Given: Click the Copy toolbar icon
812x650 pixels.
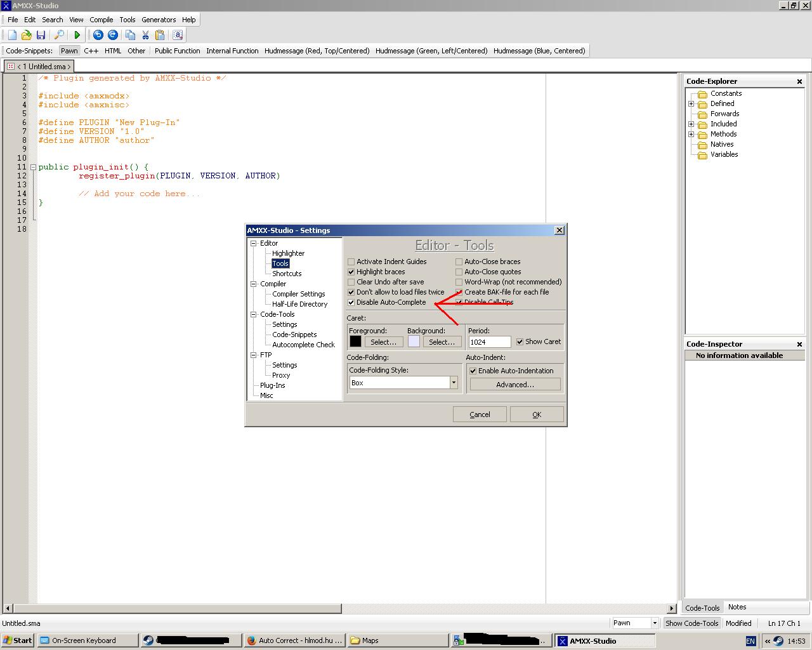Looking at the screenshot, I should coord(130,36).
